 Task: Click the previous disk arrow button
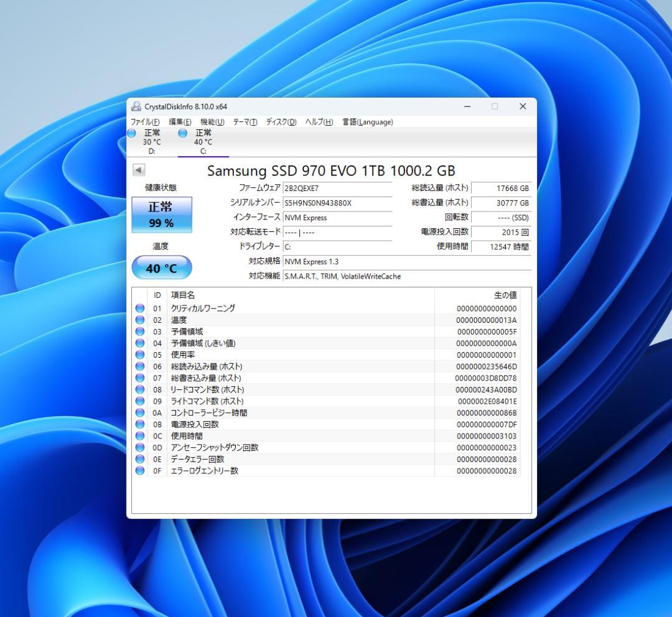(x=138, y=170)
